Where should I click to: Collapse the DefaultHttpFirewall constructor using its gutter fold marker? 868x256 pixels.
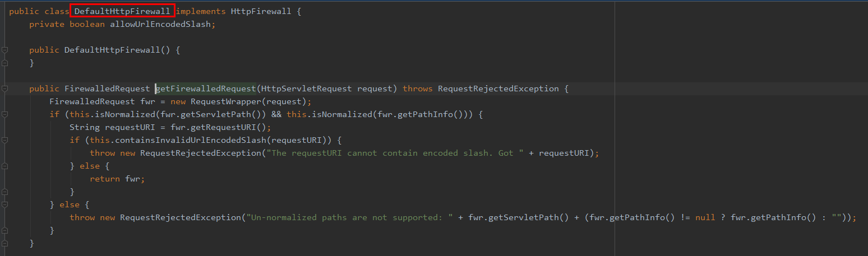click(5, 50)
